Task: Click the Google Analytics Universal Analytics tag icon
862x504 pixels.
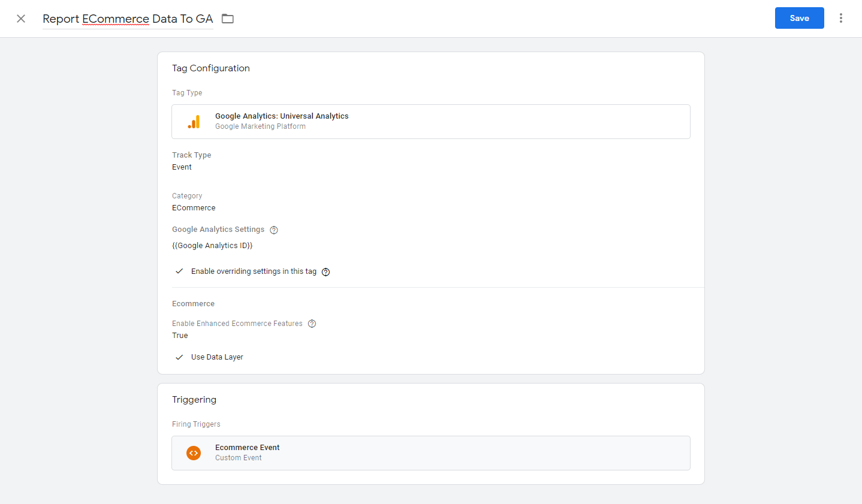Action: click(x=194, y=120)
